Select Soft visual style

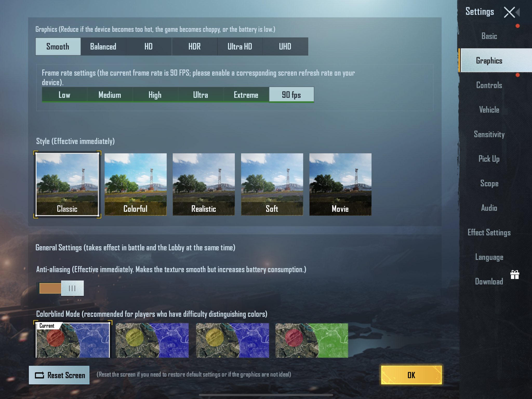272,184
